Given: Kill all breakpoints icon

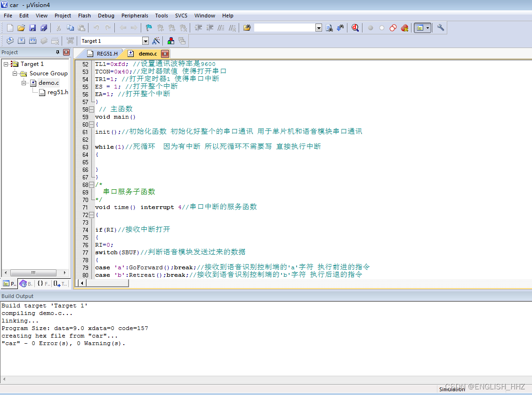Looking at the screenshot, I should [404, 28].
